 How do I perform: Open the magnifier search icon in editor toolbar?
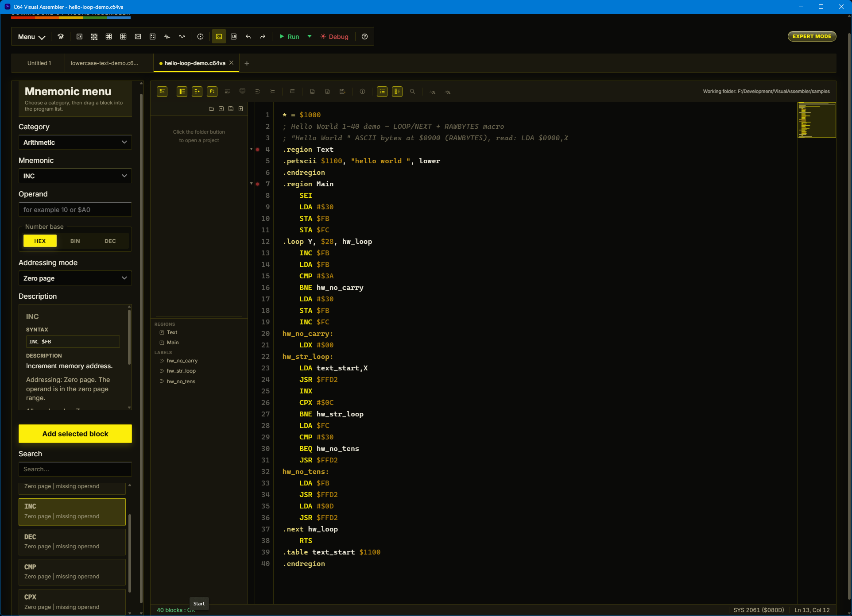(x=412, y=92)
